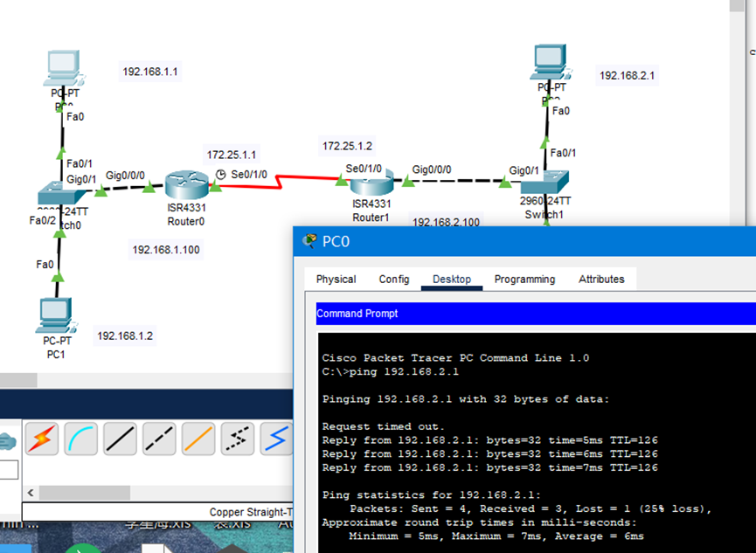Open the Router1 ISR4331 device

(371, 183)
